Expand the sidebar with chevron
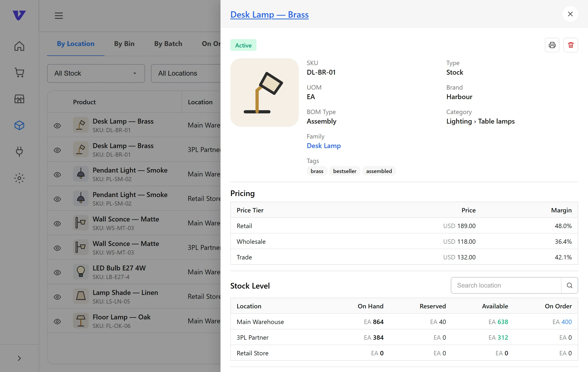This screenshot has height=372, width=588. [19, 358]
